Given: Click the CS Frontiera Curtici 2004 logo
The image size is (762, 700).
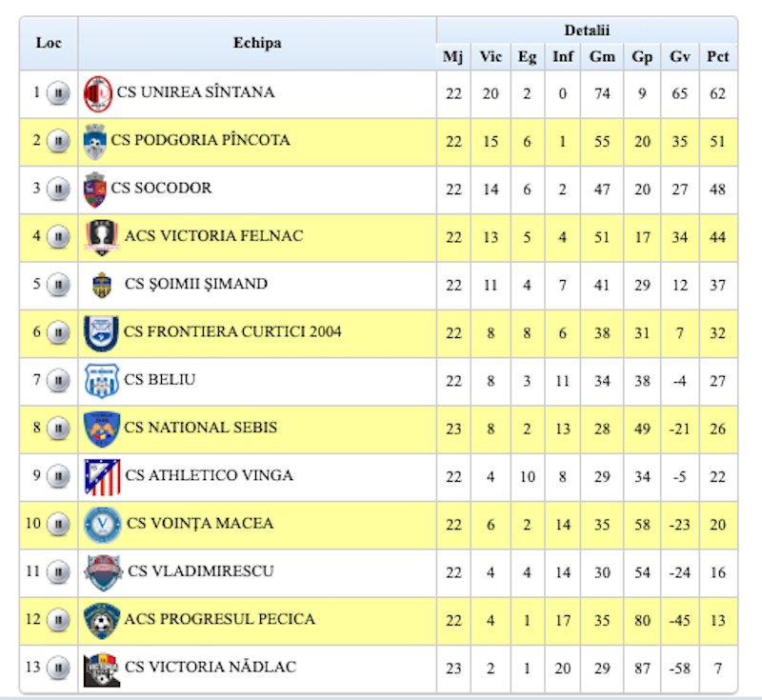Looking at the screenshot, I should click(x=100, y=332).
